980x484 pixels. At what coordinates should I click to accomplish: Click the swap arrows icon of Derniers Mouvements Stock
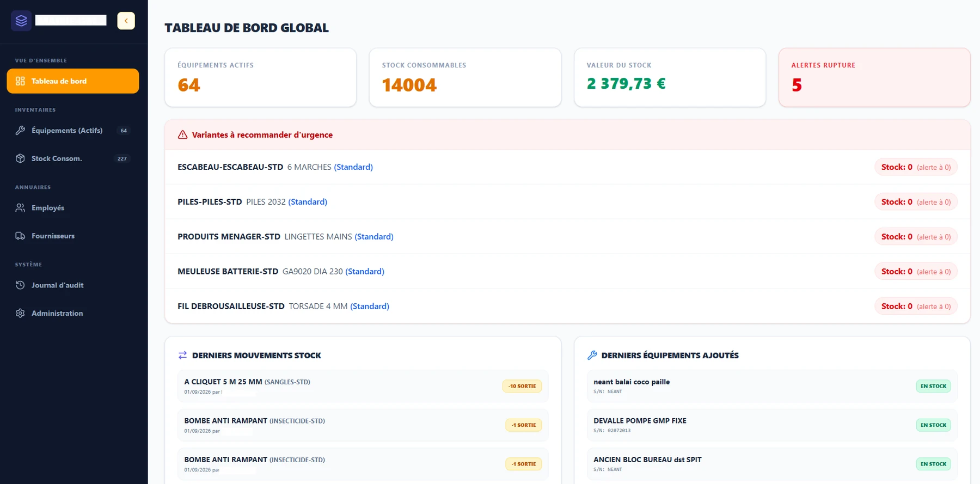tap(182, 355)
